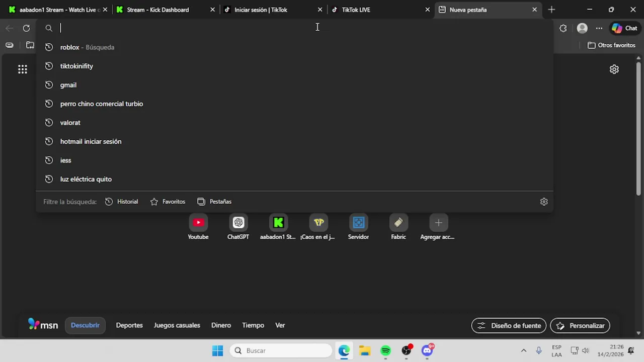The height and width of the screenshot is (362, 644).
Task: Launch Spotify from the taskbar
Action: coord(385,350)
